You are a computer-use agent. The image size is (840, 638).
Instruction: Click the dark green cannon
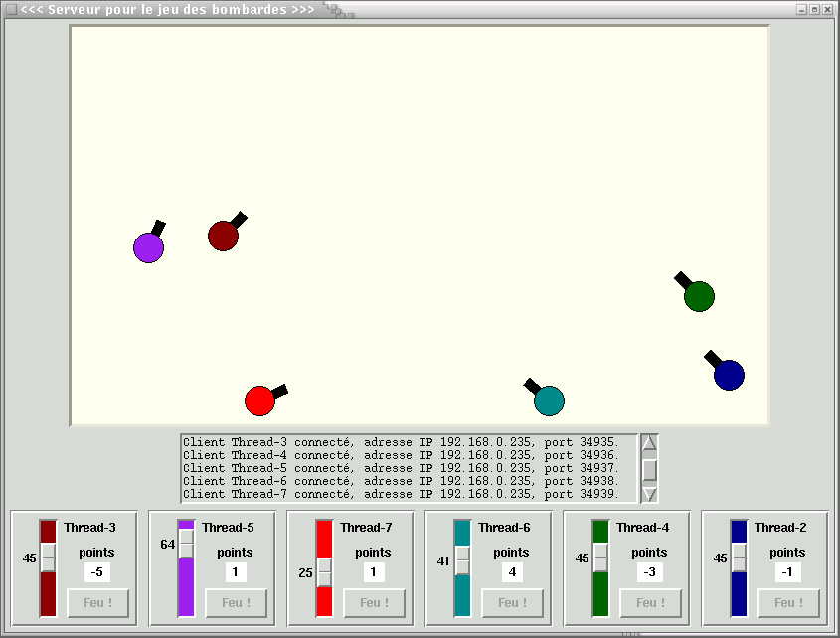[699, 296]
